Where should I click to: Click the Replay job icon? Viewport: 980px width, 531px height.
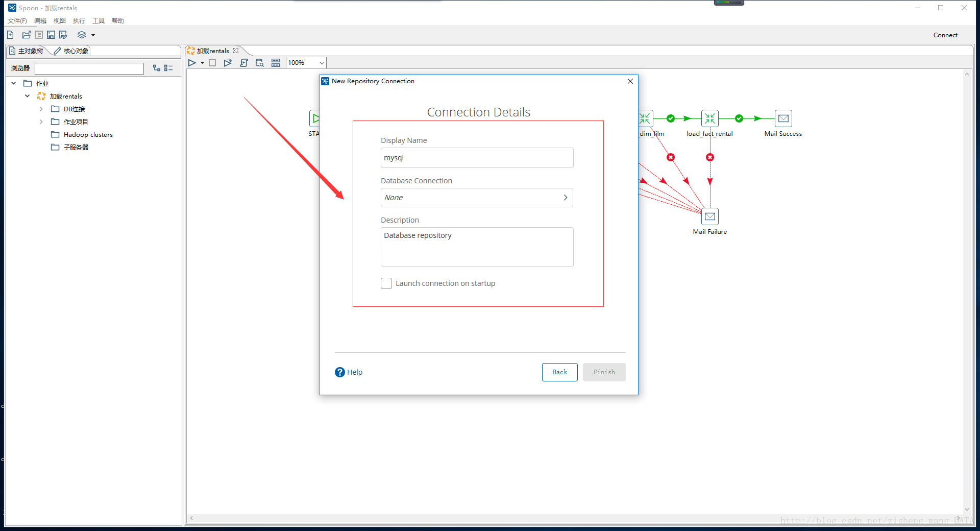[228, 63]
